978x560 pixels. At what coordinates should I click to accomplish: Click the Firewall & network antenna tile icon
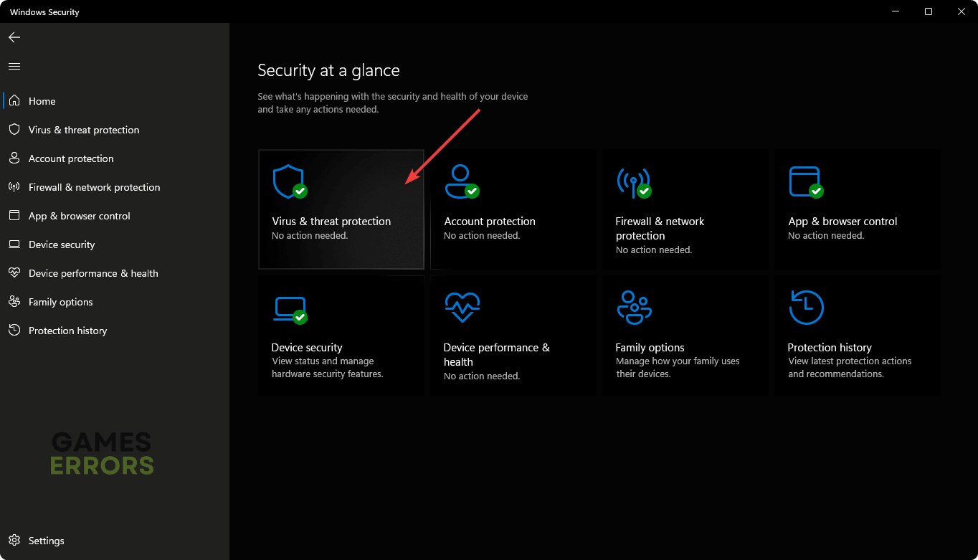pos(633,182)
